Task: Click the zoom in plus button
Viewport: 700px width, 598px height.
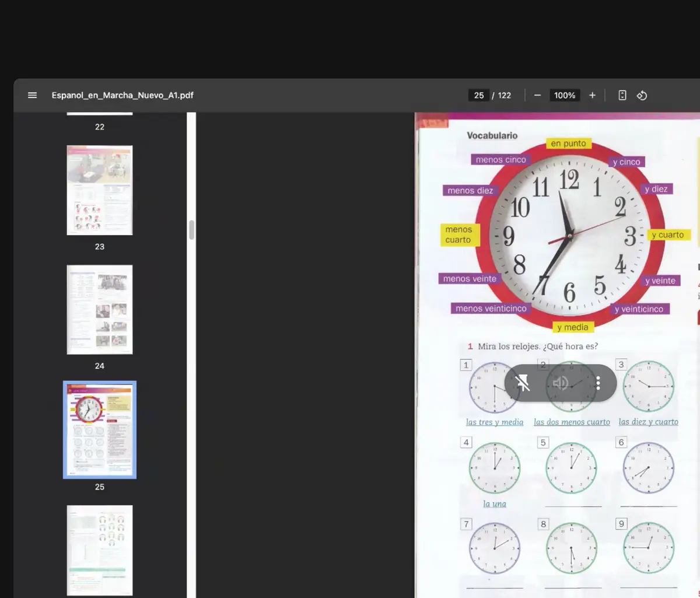Action: tap(592, 95)
